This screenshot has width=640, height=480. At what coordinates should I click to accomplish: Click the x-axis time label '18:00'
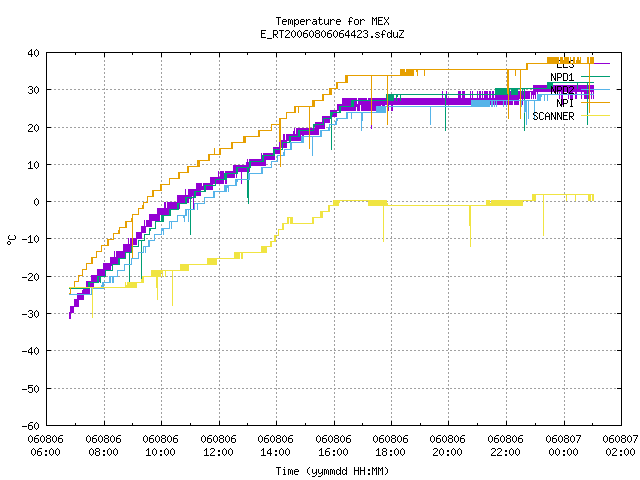point(391,452)
